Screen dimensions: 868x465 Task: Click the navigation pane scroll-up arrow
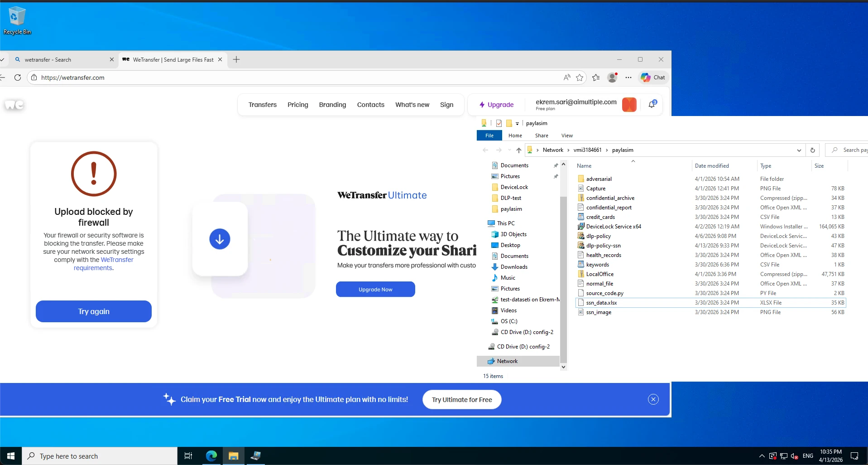pos(563,164)
